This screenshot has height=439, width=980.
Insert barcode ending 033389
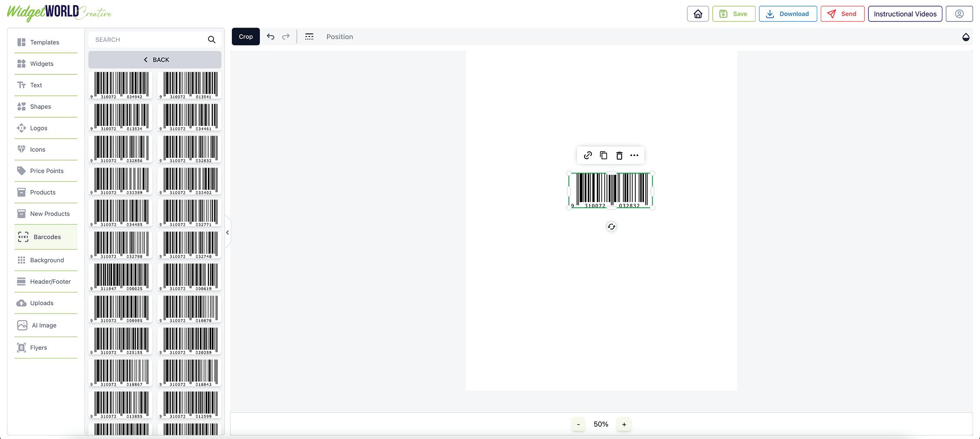121,181
